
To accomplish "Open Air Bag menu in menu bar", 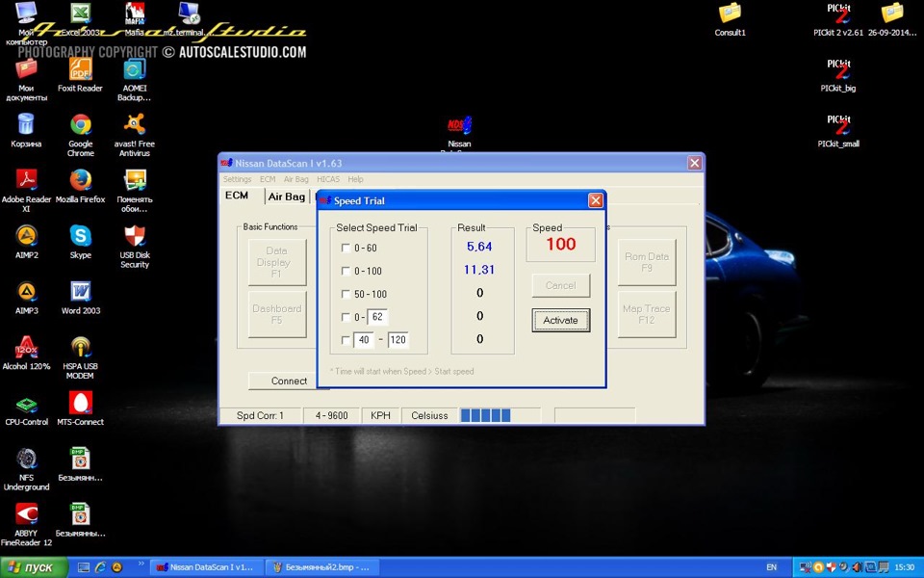I will tap(295, 179).
